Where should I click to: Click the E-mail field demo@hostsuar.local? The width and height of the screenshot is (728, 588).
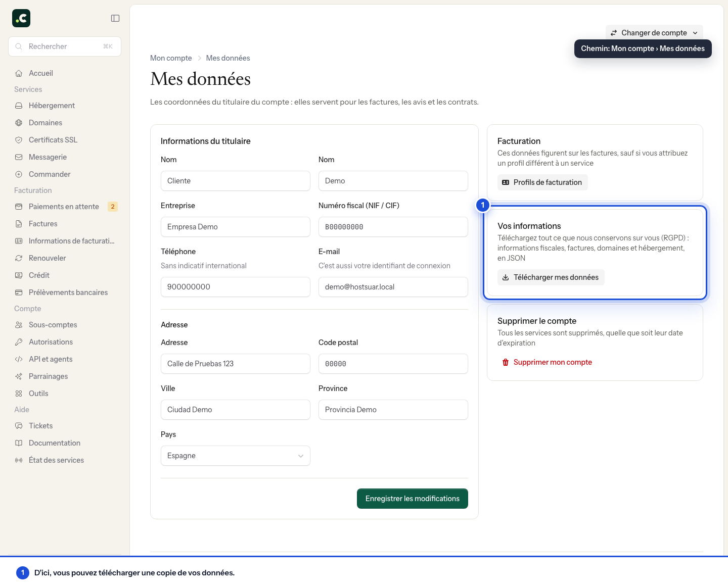[393, 287]
